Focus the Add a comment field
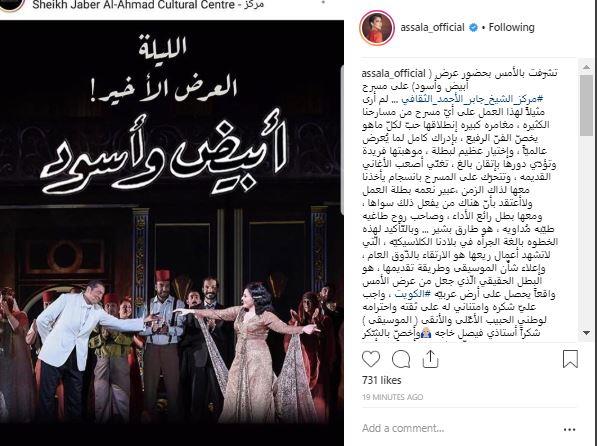The height and width of the screenshot is (446, 597). pyautogui.click(x=457, y=428)
